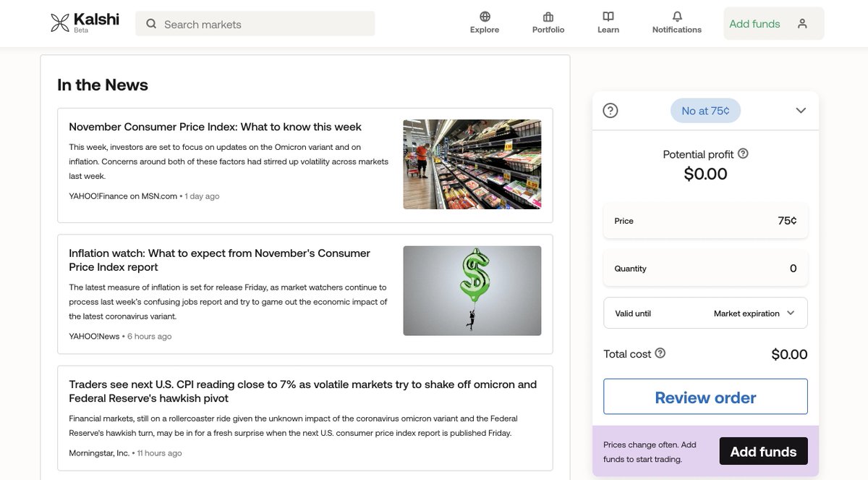
Task: Click the Prices change often notice text
Action: (650, 452)
